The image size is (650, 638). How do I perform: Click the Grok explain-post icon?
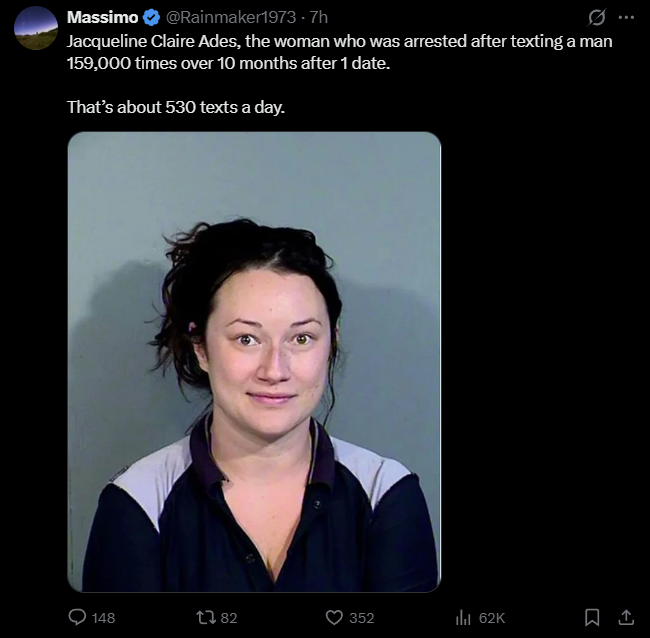pyautogui.click(x=597, y=17)
